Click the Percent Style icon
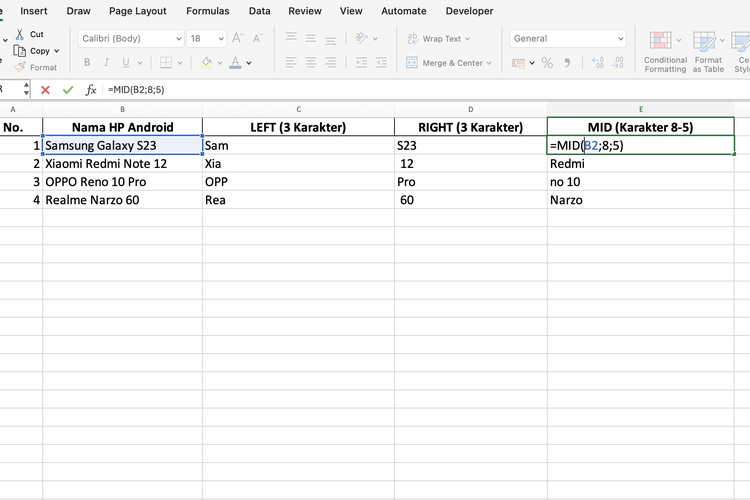750x500 pixels. (x=547, y=63)
